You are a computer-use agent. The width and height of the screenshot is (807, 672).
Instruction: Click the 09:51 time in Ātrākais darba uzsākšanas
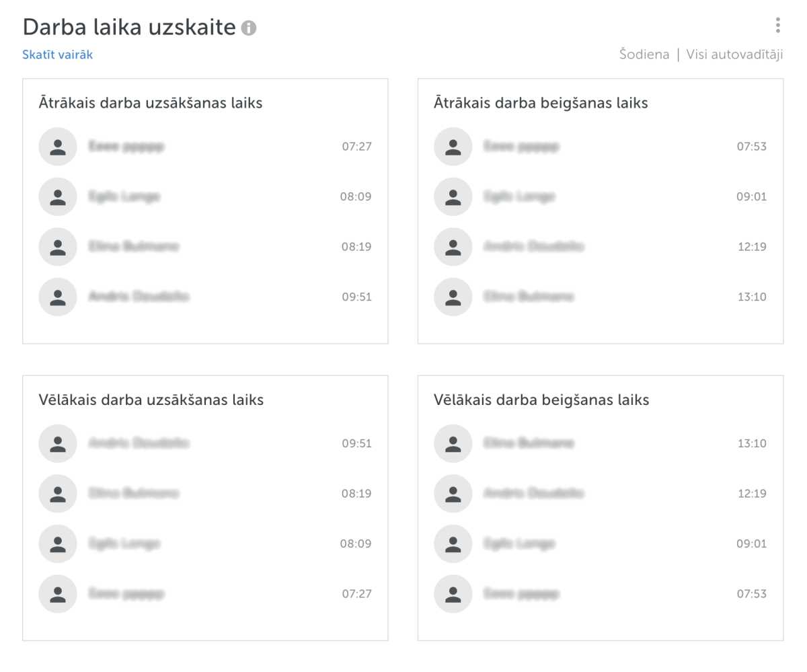[356, 297]
